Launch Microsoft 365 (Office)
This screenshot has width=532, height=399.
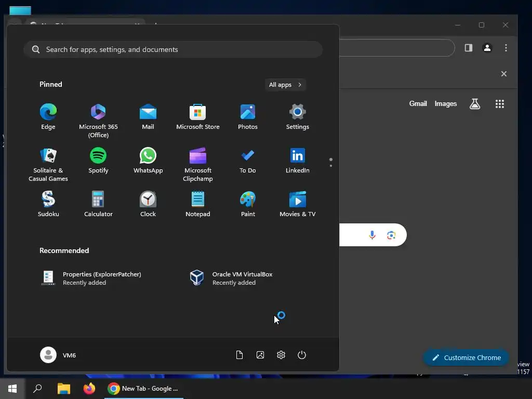98,121
